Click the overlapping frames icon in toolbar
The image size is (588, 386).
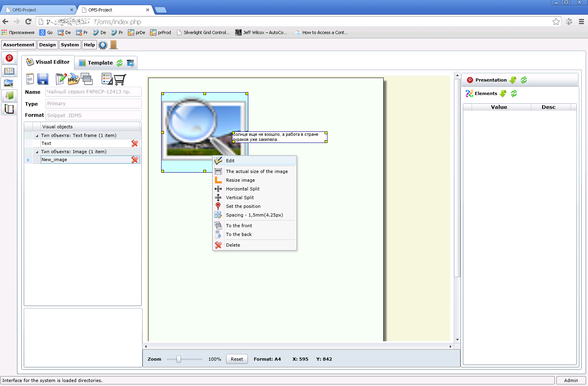pos(87,79)
